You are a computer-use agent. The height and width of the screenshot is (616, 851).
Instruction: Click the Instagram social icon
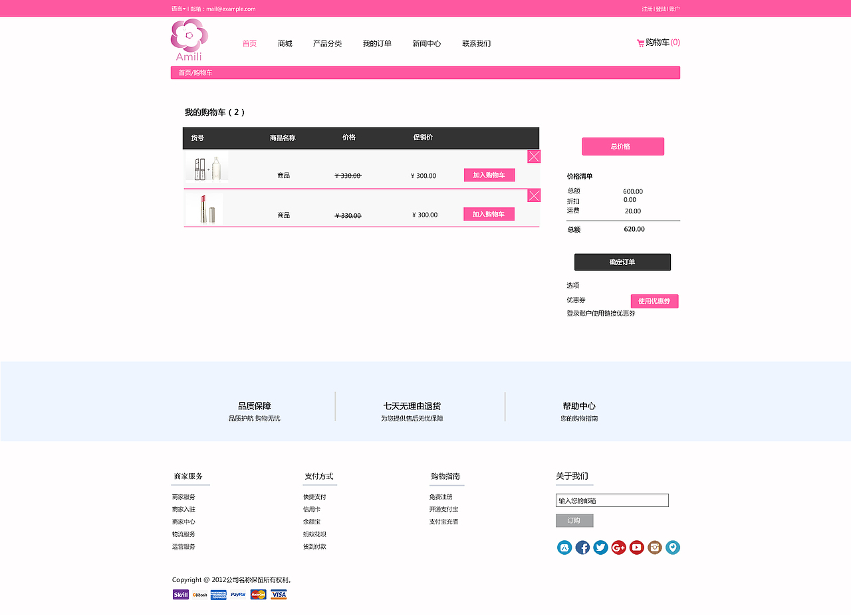tap(654, 547)
